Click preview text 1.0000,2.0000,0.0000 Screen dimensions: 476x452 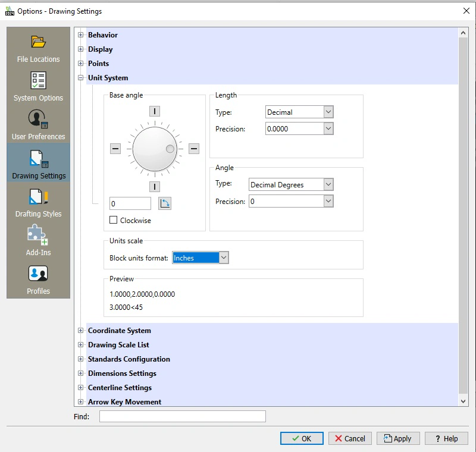tap(142, 294)
